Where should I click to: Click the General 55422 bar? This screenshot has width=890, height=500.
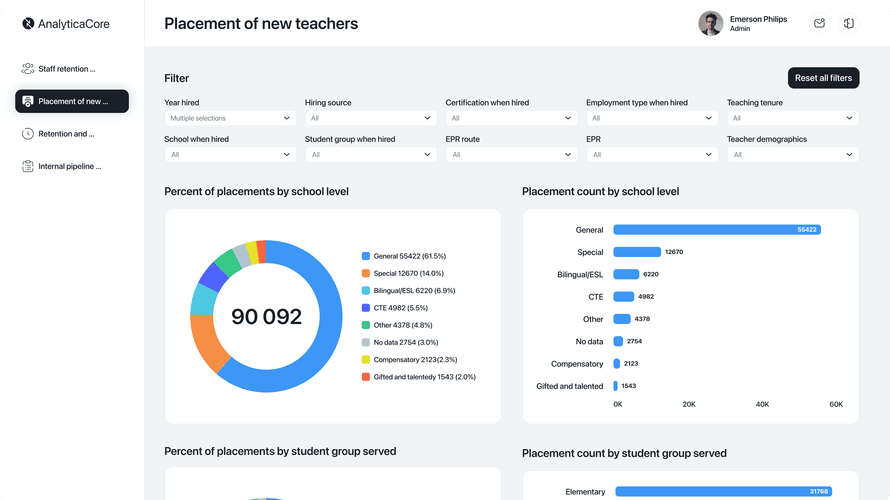(717, 230)
